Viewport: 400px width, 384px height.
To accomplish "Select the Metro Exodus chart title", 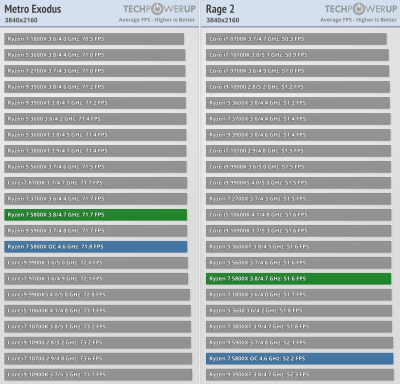I will tap(33, 9).
